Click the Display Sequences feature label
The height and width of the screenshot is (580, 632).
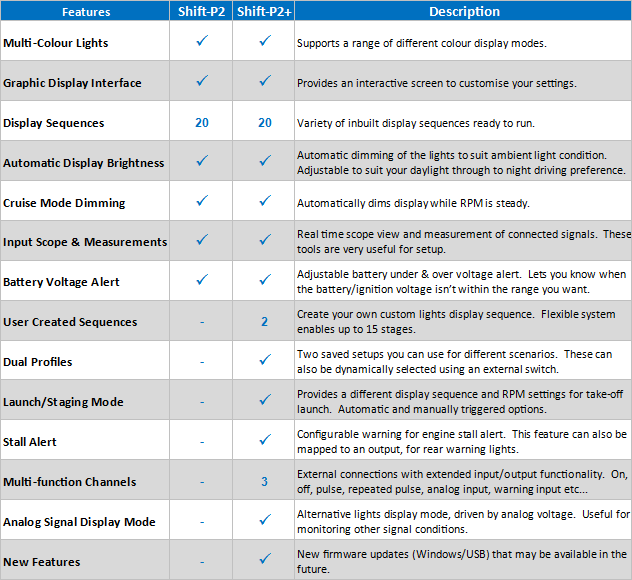[53, 123]
